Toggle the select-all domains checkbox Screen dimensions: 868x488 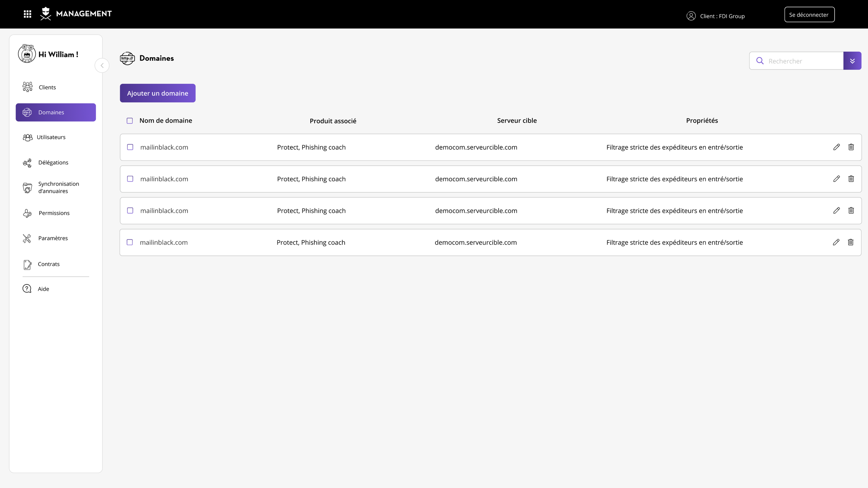coord(130,121)
